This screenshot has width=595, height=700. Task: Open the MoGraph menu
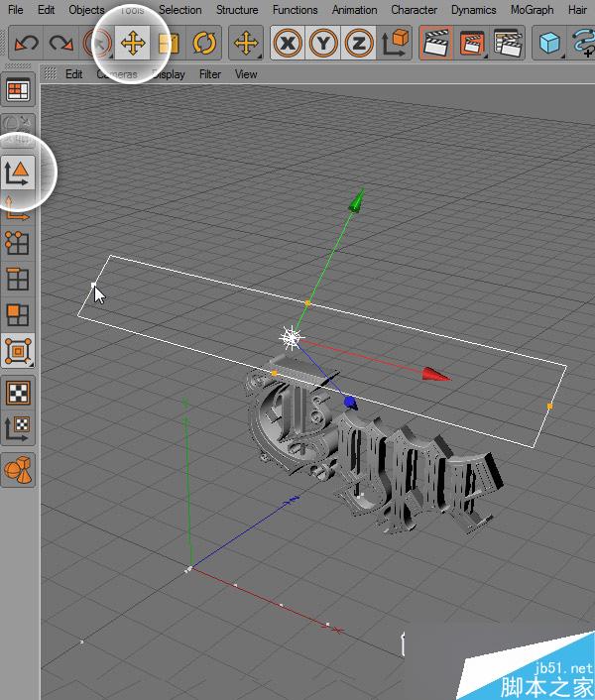click(533, 9)
